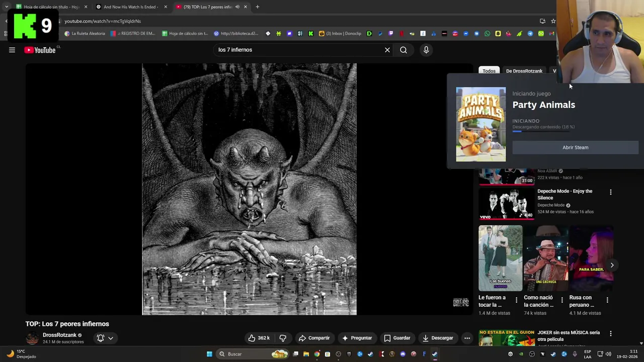Mute the YouTube tab audio indicator
Viewport: 644px width, 362px height.
click(x=237, y=7)
